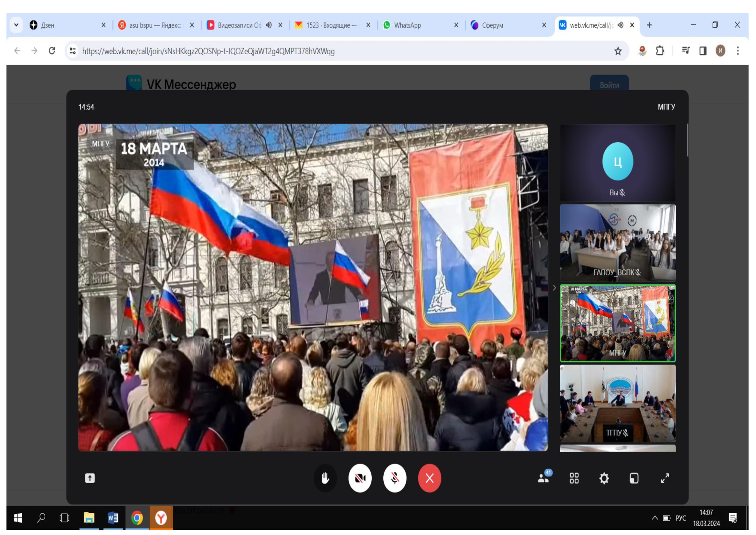The width and height of the screenshot is (756, 535).
Task: Enter fullscreen call mode
Action: click(x=665, y=478)
